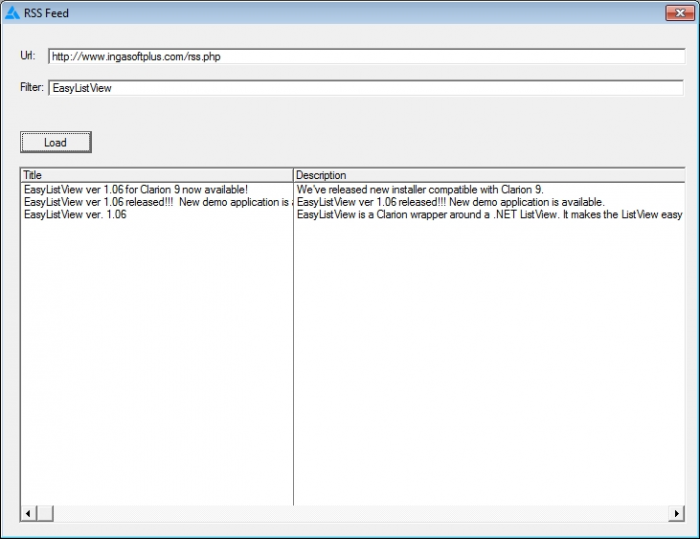
Task: Select title 'EasyListView ver 1.06 released!!! New demo application'
Action: tap(156, 202)
